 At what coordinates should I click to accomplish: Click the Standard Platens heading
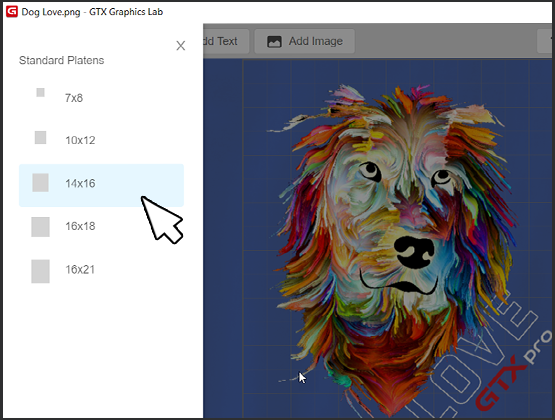[62, 60]
